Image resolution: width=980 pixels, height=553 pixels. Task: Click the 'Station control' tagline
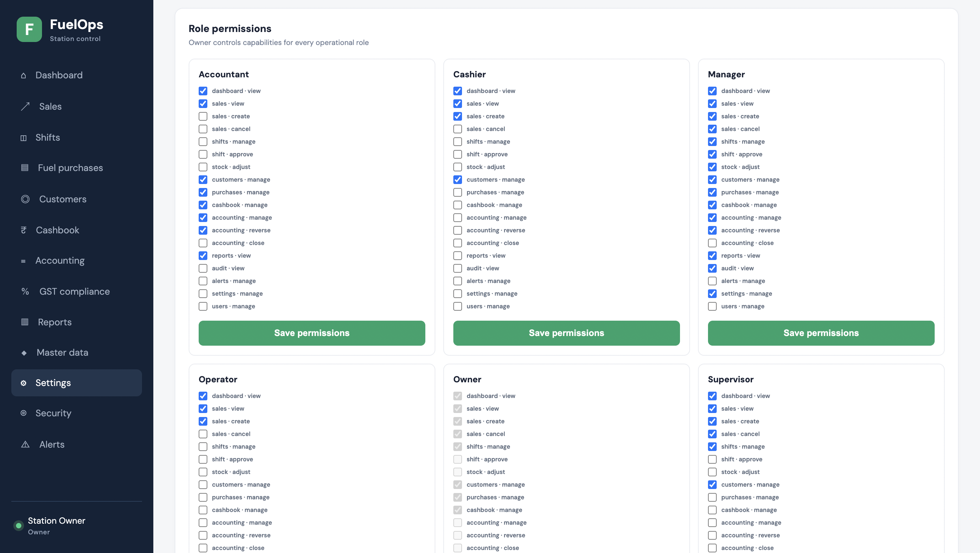point(75,39)
